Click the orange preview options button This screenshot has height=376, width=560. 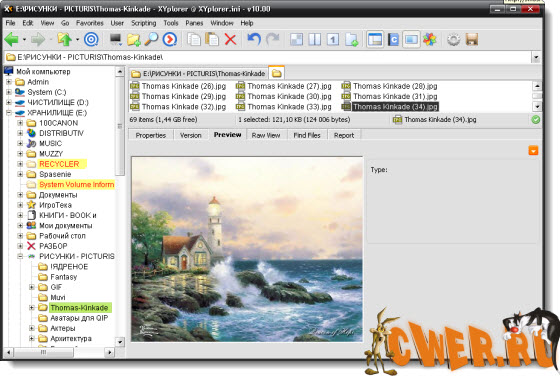pos(533,151)
